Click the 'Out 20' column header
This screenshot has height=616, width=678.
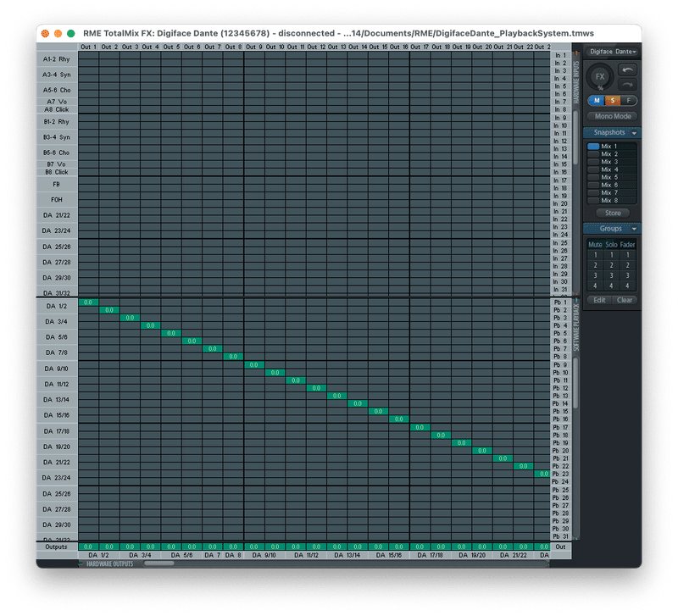tap(481, 47)
